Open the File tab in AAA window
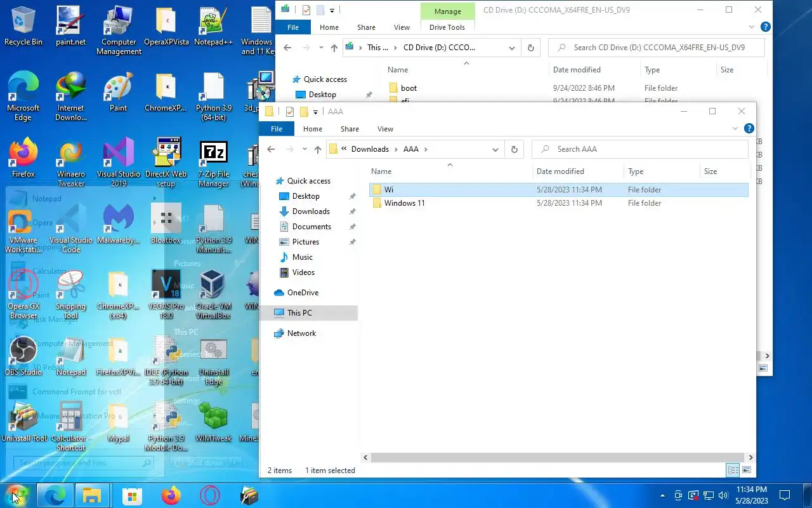The width and height of the screenshot is (812, 508). 277,129
